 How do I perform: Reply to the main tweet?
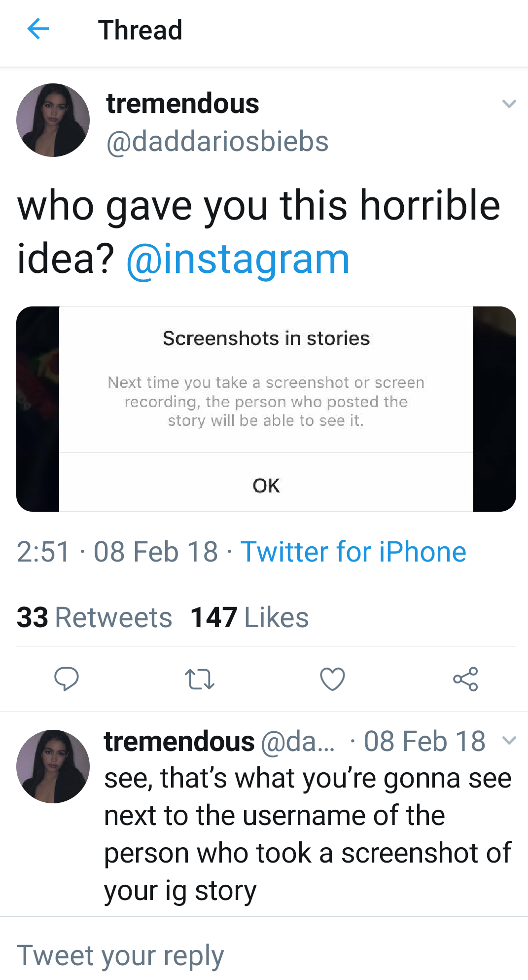(66, 678)
